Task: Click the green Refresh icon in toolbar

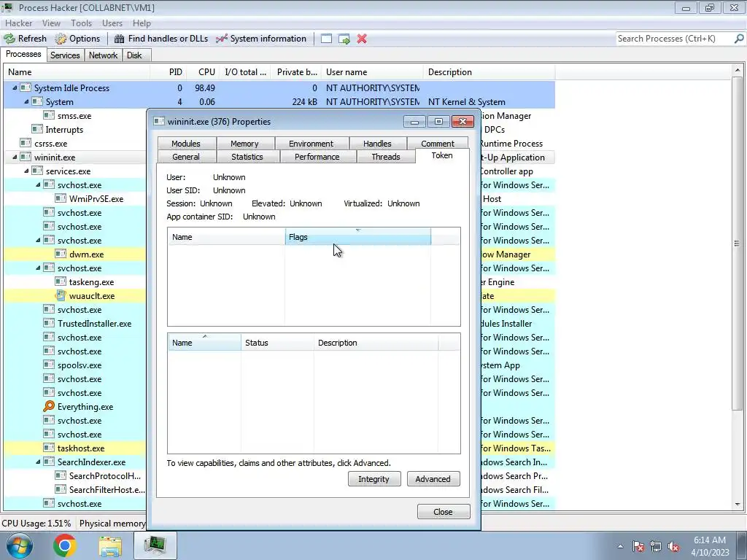Action: point(9,39)
